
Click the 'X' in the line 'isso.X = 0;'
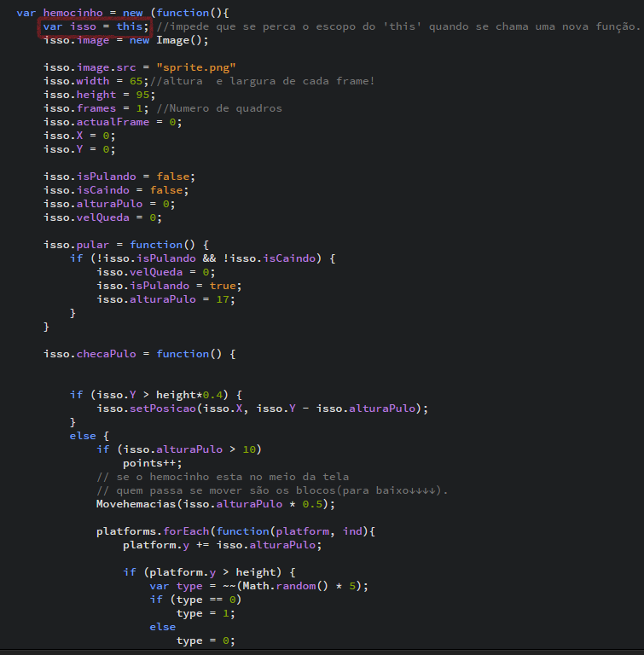pyautogui.click(x=79, y=136)
